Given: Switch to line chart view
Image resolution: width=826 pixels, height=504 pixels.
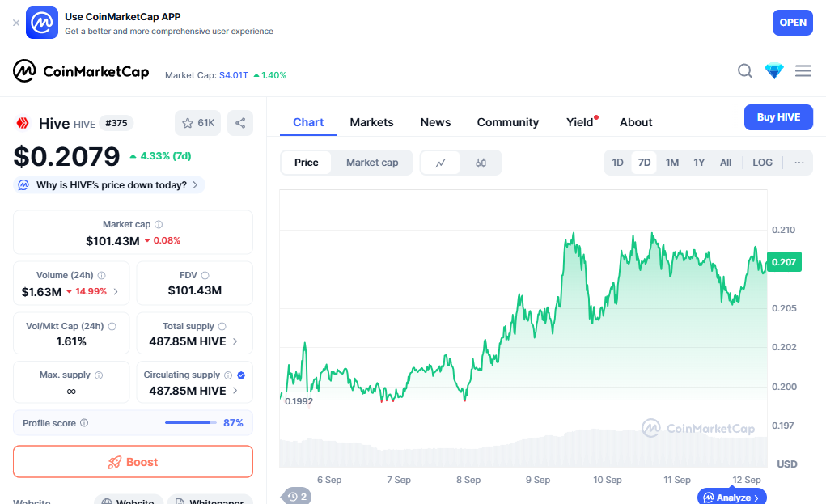Looking at the screenshot, I should [x=441, y=163].
